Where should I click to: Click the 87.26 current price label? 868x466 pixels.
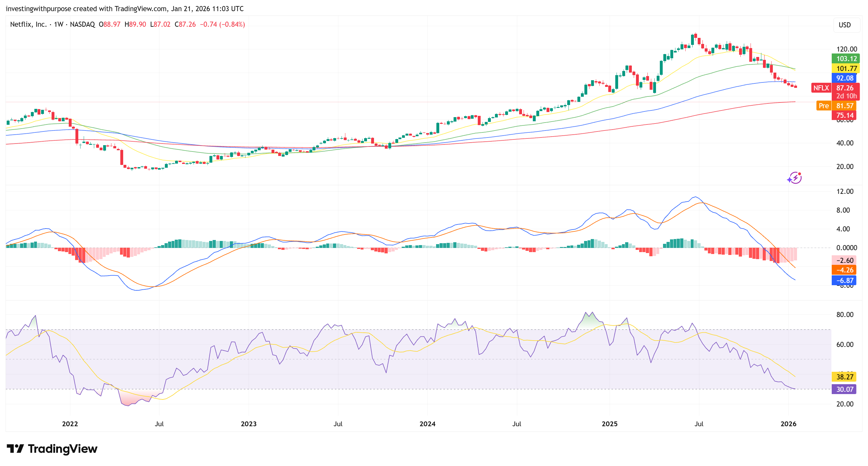[845, 88]
